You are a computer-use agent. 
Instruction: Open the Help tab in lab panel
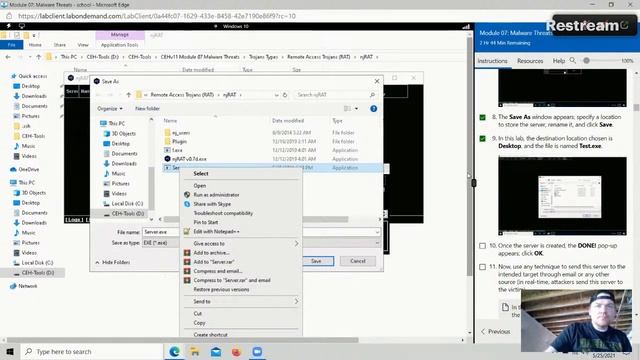[x=558, y=60]
